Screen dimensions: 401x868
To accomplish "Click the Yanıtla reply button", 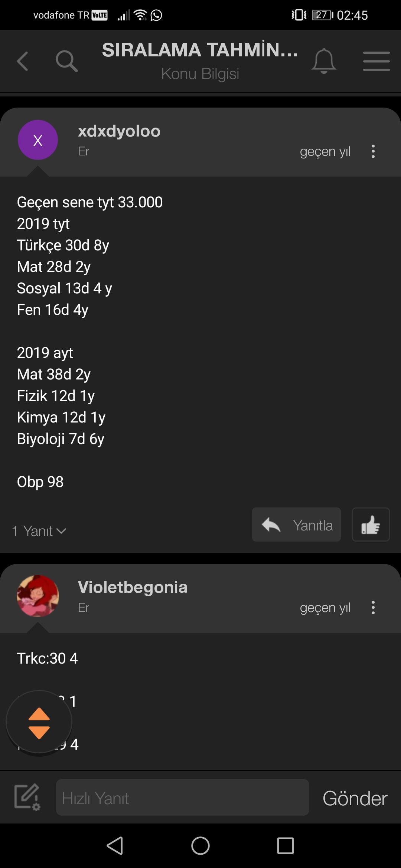I will point(296,525).
